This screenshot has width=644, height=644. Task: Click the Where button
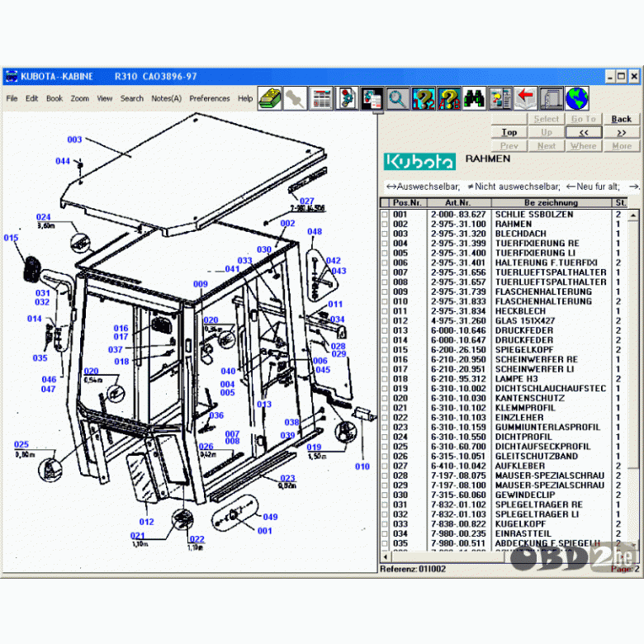tap(584, 146)
